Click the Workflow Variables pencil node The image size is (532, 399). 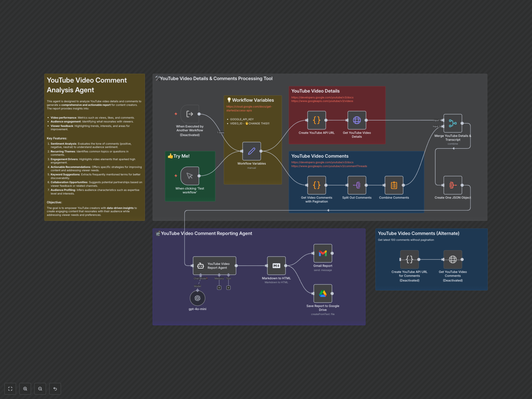251,151
